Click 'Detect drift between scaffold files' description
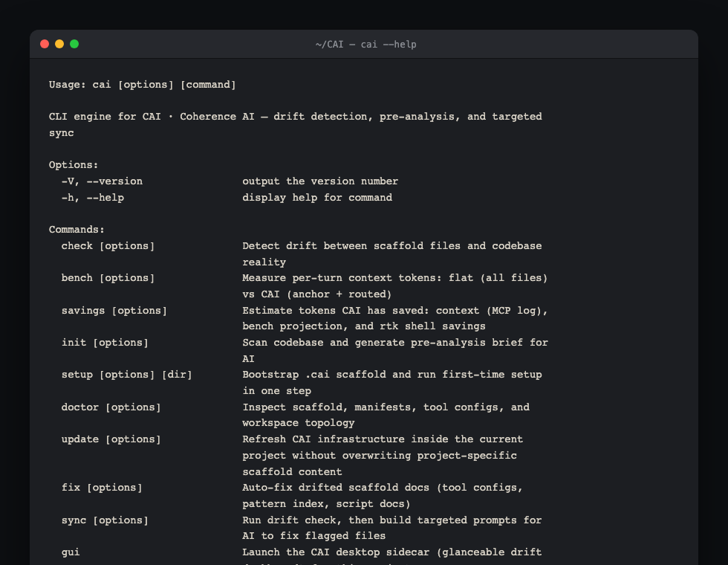This screenshot has width=728, height=565. coord(392,246)
